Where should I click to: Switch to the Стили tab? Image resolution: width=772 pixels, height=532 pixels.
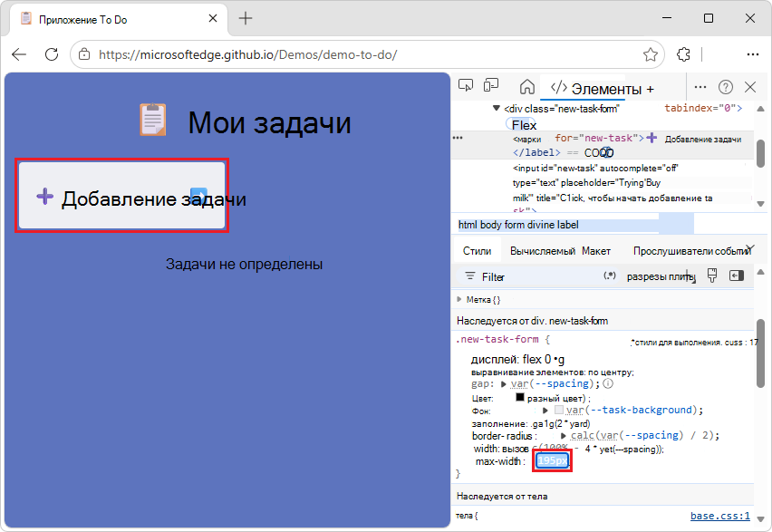click(477, 251)
